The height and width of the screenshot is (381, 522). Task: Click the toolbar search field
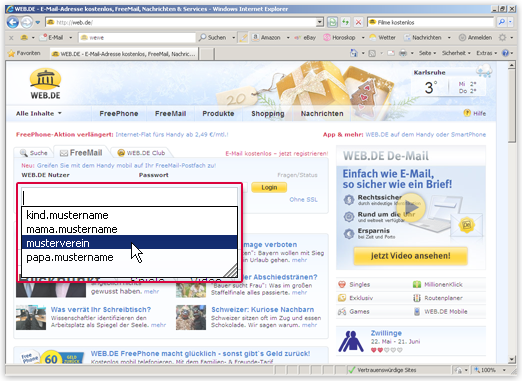tap(137, 38)
